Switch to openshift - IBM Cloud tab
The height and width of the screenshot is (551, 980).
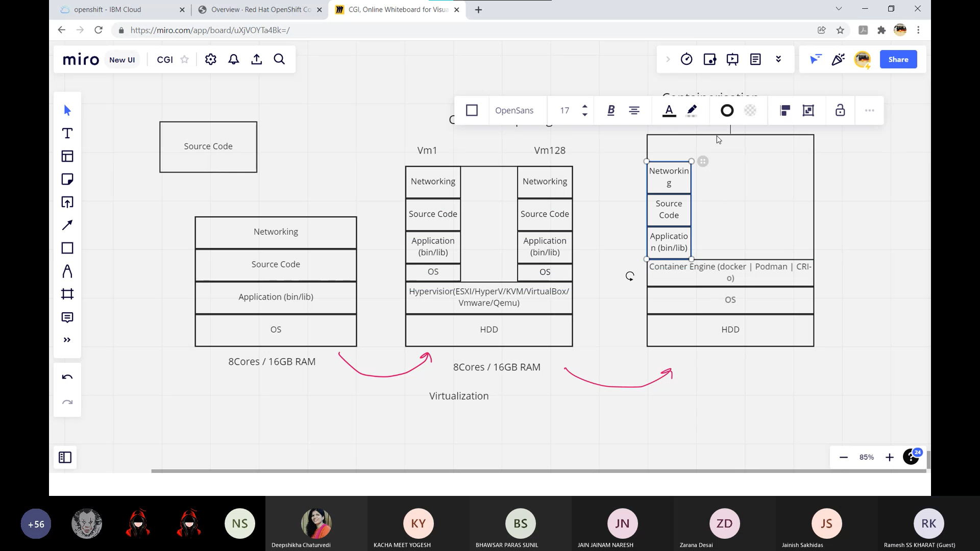coord(107,10)
